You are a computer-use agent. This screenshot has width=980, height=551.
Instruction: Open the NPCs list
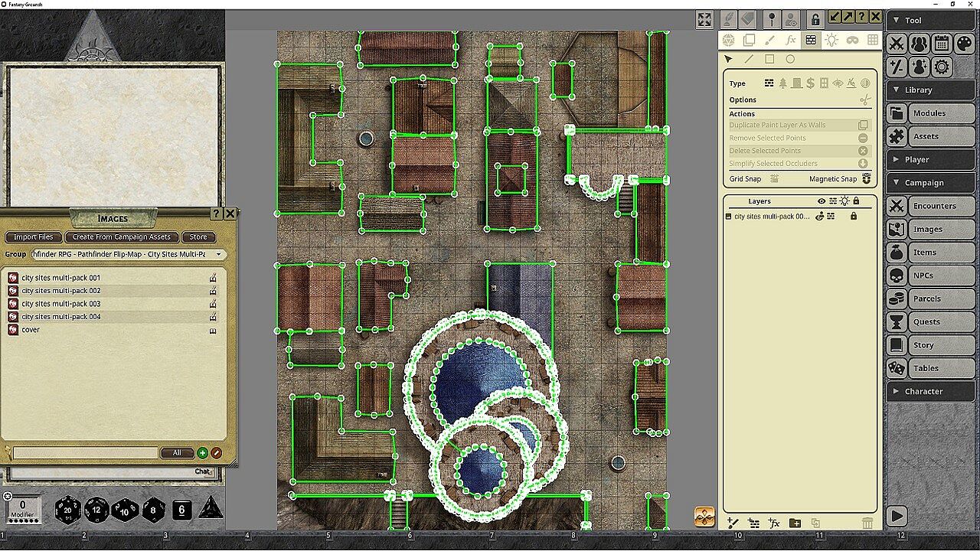pos(941,275)
